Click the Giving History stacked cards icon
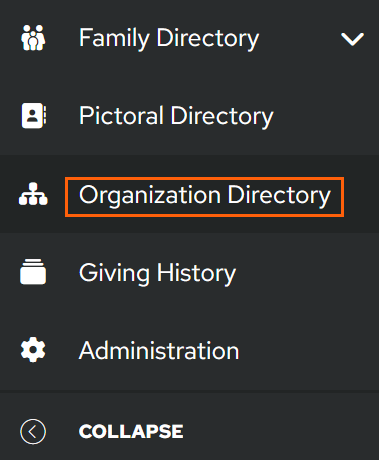Image resolution: width=379 pixels, height=460 pixels. click(x=33, y=272)
